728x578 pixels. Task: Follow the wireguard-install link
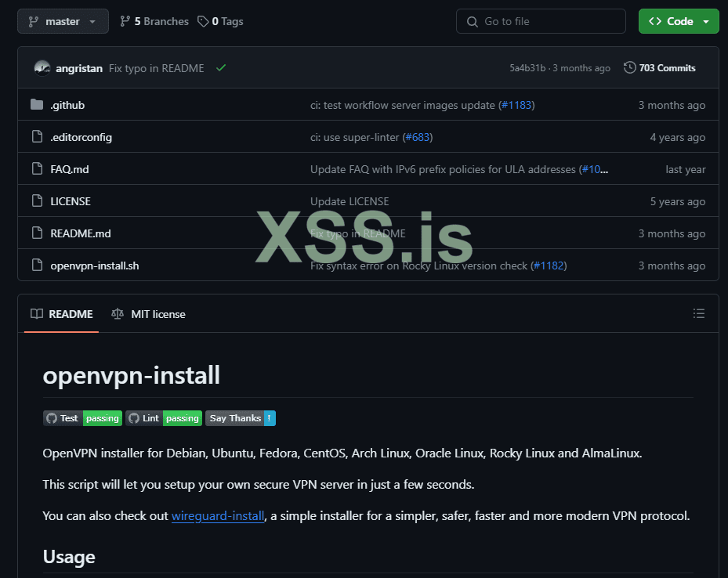coord(218,516)
